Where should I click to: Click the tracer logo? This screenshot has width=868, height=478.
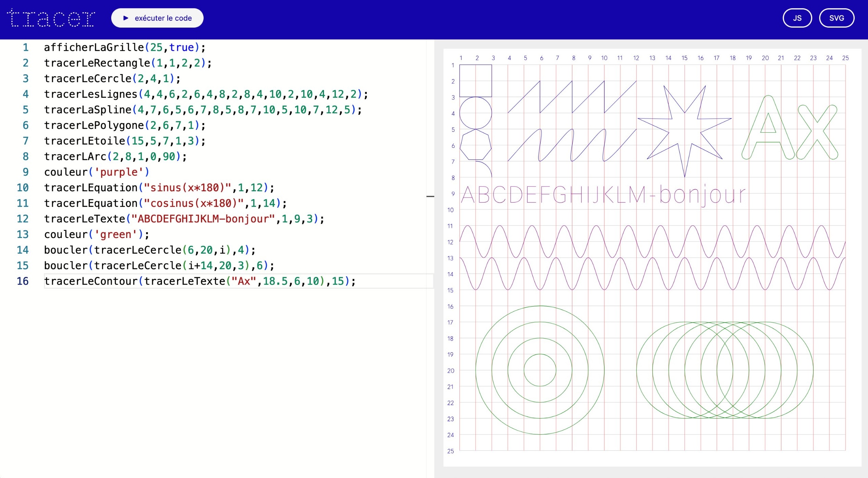[x=51, y=18]
